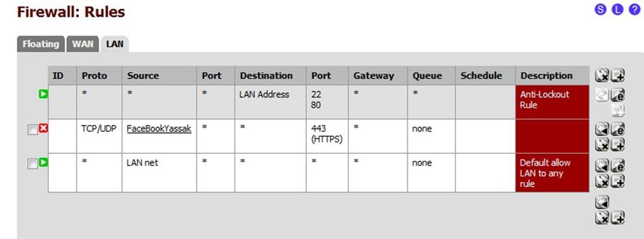644x239 pixels.
Task: Open the FaceBookYassak alias link
Action: [x=159, y=129]
